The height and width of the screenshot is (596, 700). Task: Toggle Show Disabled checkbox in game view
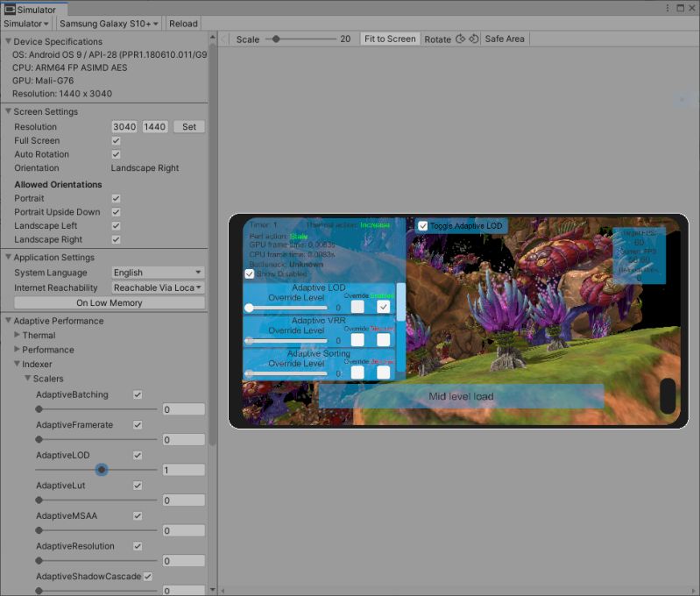coord(250,273)
